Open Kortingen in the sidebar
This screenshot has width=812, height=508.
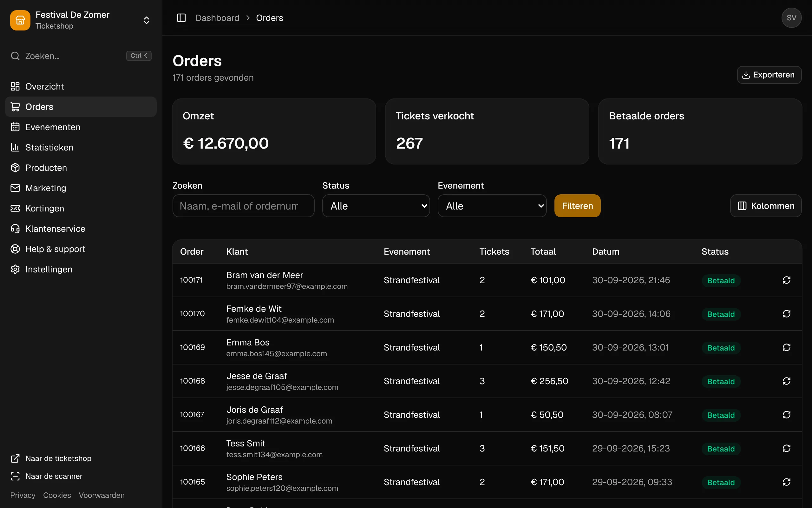[x=81, y=208]
